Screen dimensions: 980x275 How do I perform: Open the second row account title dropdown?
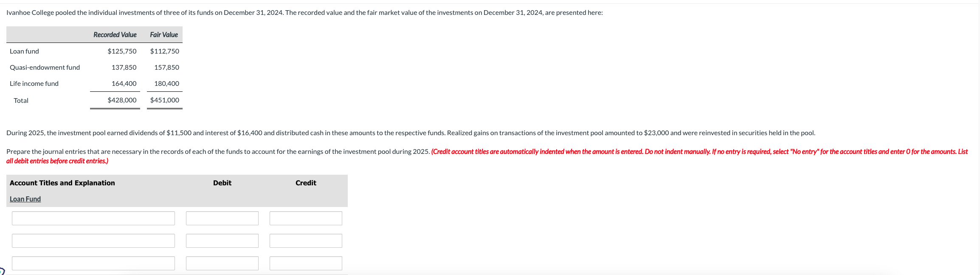point(93,241)
